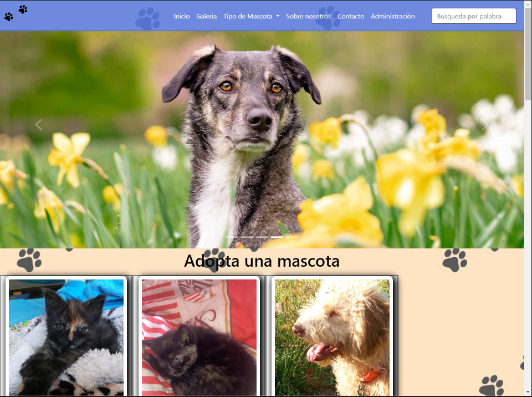Open the Contacto link
The width and height of the screenshot is (532, 397).
click(351, 16)
